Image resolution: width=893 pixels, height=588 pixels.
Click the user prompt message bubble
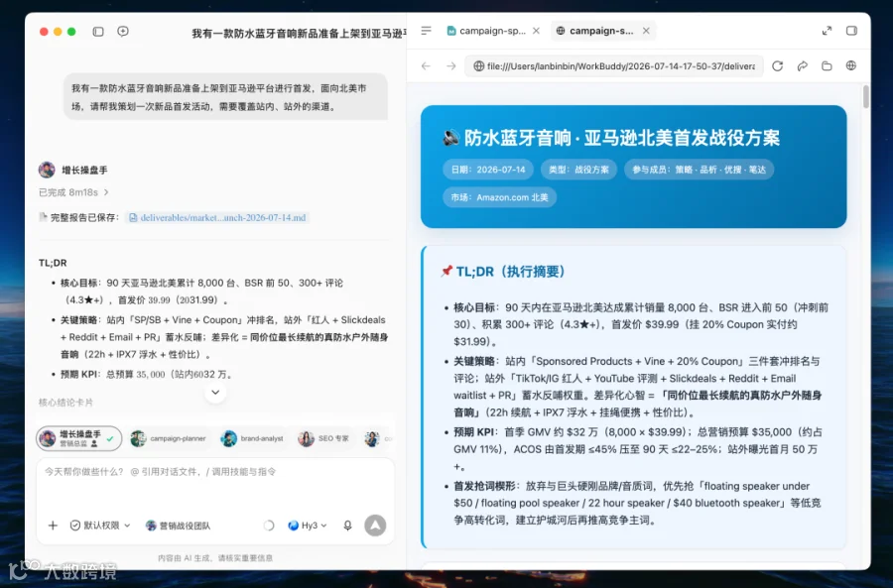click(225, 97)
